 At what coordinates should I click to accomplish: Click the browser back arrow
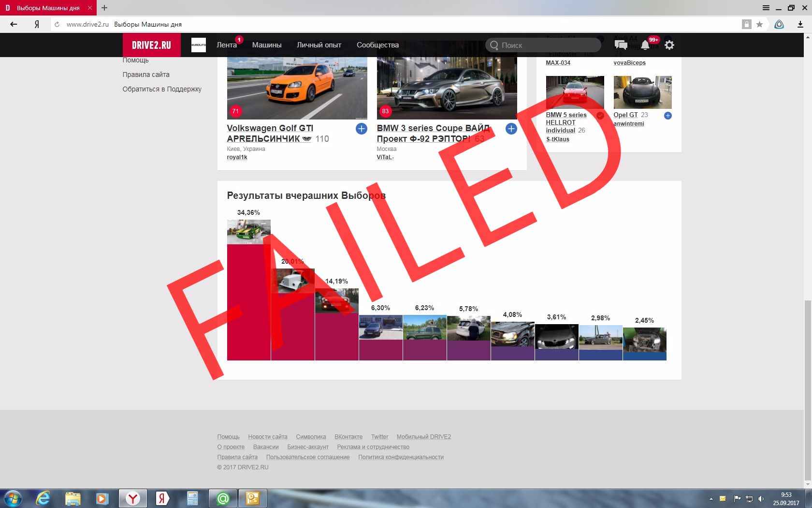click(x=14, y=24)
